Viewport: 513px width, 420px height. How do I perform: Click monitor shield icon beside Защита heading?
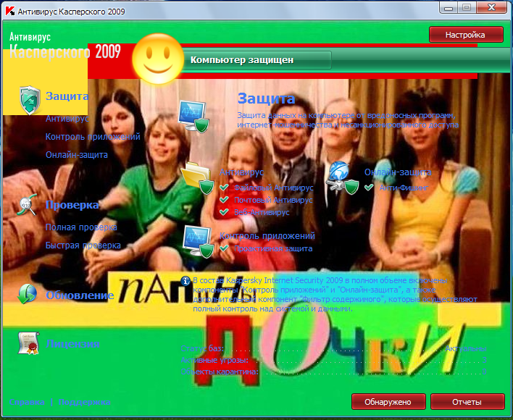coord(193,117)
